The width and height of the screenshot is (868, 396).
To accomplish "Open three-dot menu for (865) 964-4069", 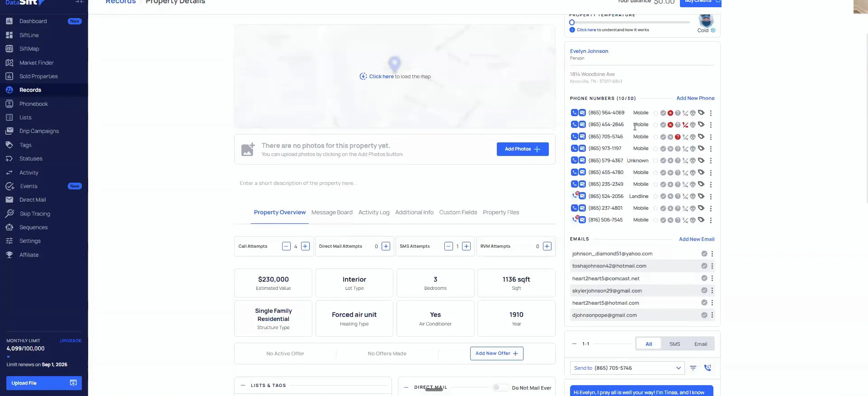I will (x=711, y=113).
